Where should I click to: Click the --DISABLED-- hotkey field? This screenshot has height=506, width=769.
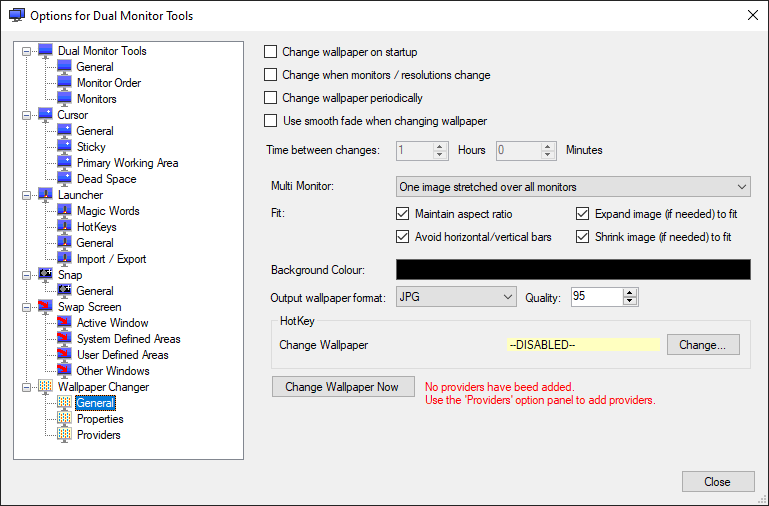coord(583,345)
